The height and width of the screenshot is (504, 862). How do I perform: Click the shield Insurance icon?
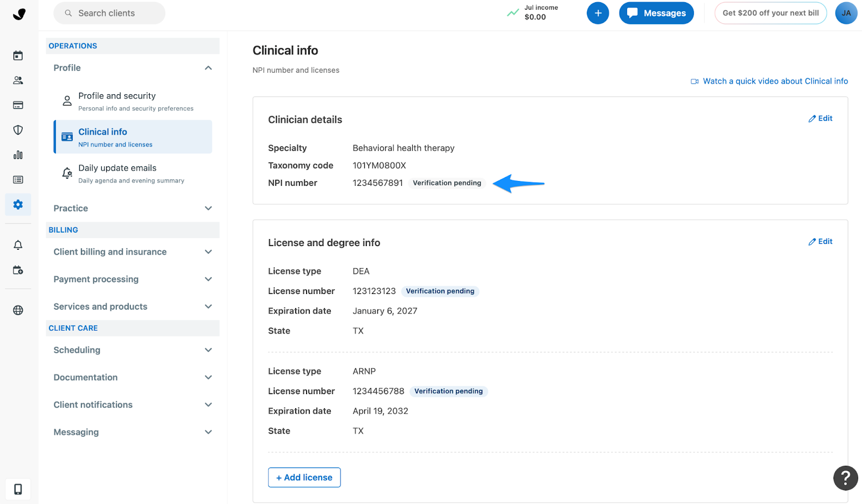pos(18,130)
